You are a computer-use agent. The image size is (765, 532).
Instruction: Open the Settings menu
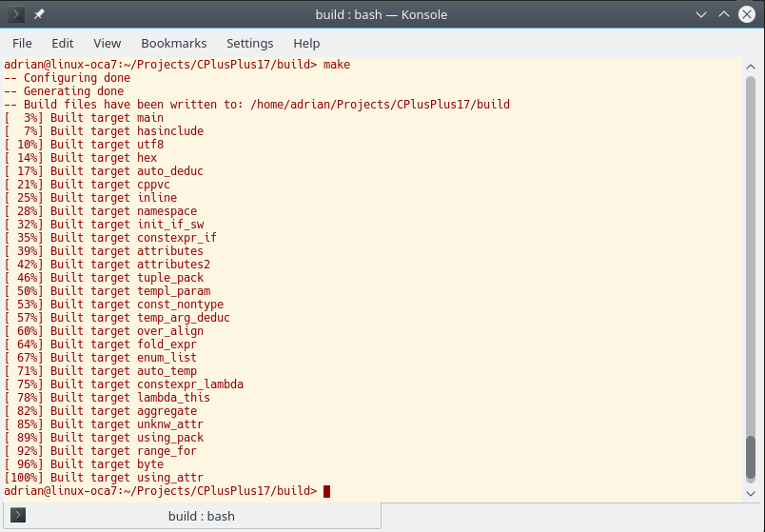click(x=250, y=44)
